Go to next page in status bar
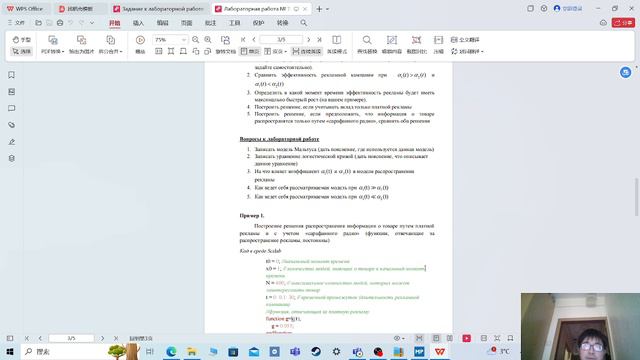640x360 pixels. (102, 338)
